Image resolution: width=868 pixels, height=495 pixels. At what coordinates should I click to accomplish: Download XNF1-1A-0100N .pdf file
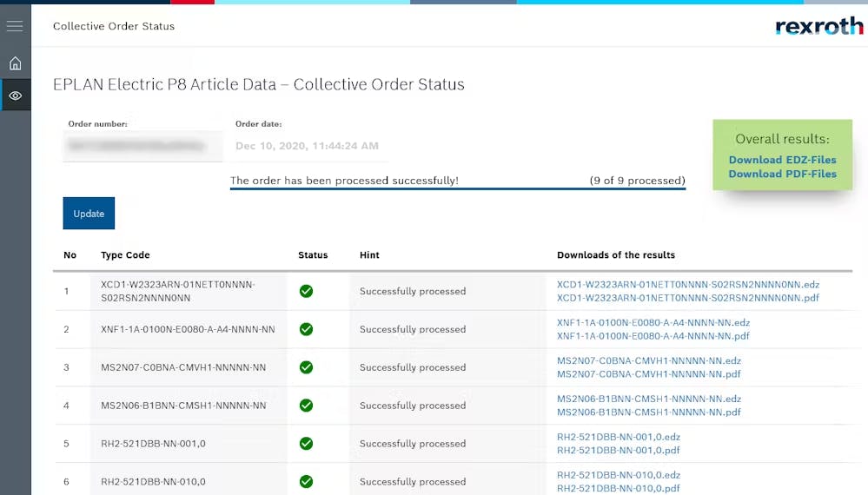[x=653, y=336]
